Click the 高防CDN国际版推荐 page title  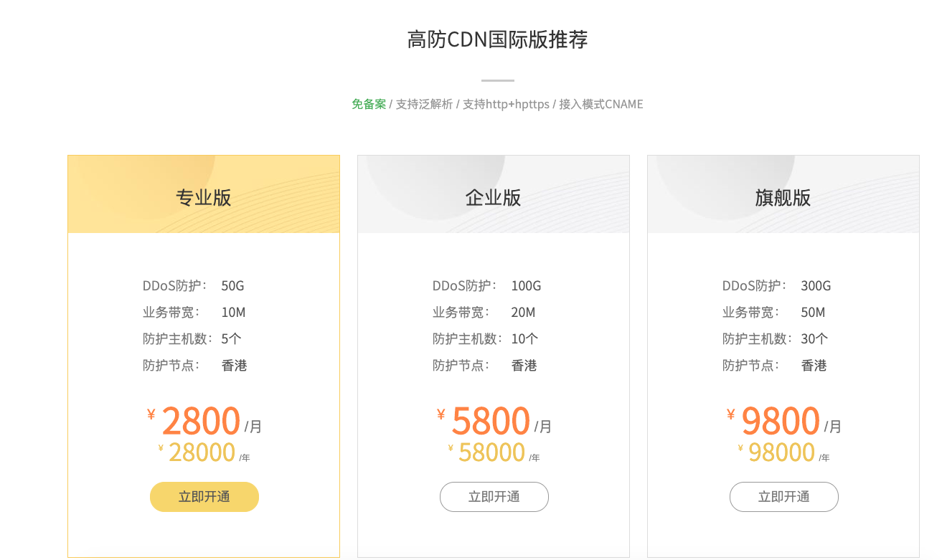497,39
